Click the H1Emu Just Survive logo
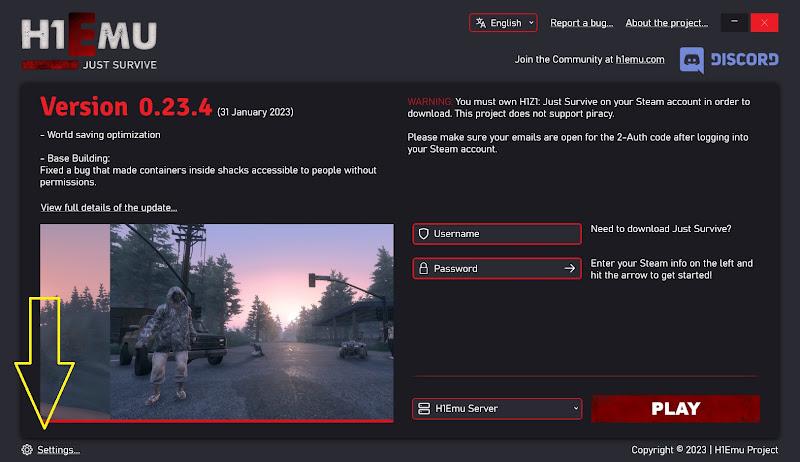The image size is (800, 462). (x=89, y=42)
